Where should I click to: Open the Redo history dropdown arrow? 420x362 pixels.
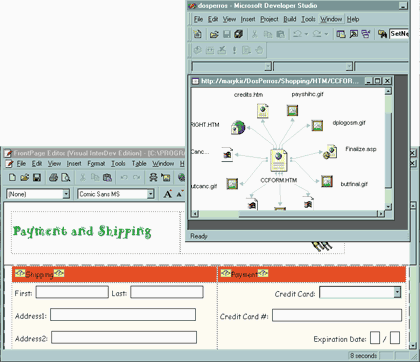point(326,34)
